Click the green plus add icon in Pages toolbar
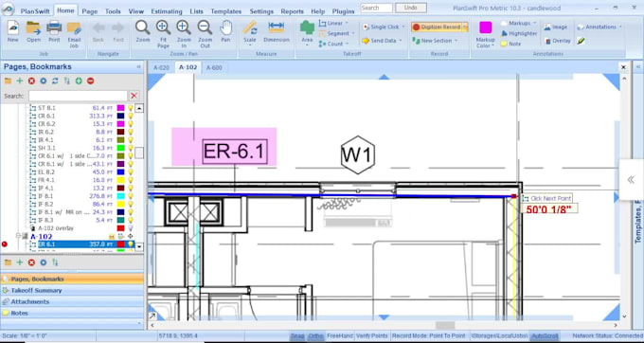This screenshot has width=644, height=343. pyautogui.click(x=19, y=81)
